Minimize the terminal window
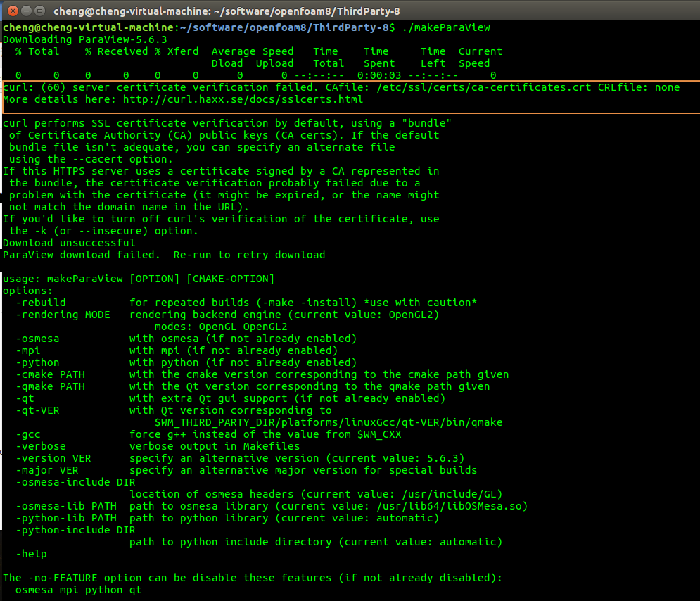Viewport: 700px width, 601px height. pyautogui.click(x=26, y=11)
